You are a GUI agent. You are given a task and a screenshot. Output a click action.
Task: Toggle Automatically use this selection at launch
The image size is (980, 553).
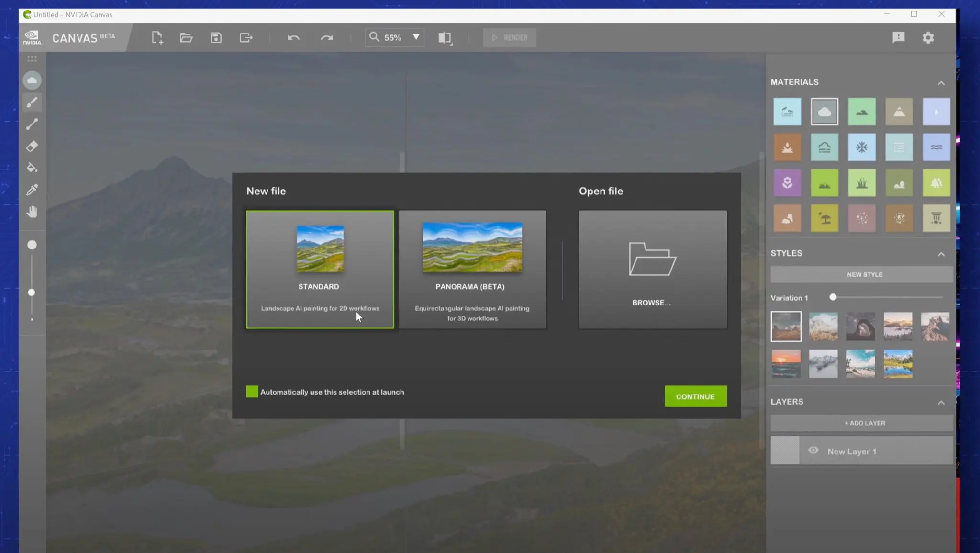point(252,392)
